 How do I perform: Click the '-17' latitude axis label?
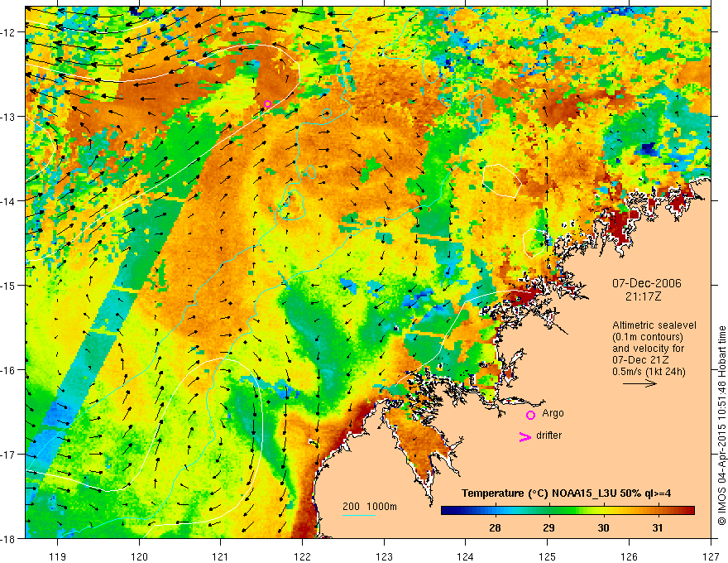click(x=9, y=455)
